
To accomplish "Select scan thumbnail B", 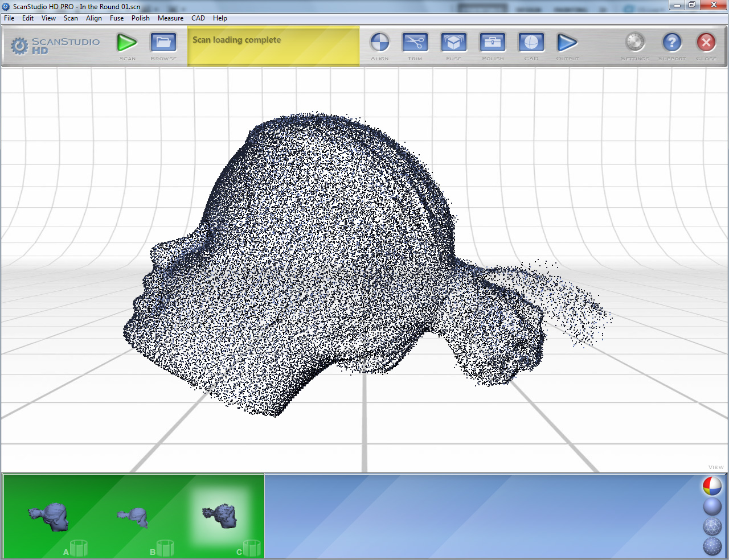I will pos(133,517).
